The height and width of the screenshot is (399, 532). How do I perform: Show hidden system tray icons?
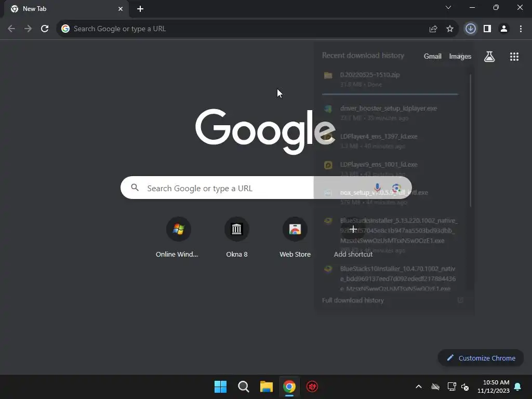coord(419,387)
